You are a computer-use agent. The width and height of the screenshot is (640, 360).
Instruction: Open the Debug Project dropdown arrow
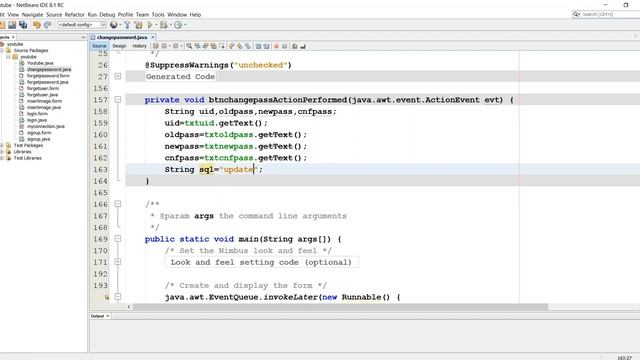(x=170, y=25)
